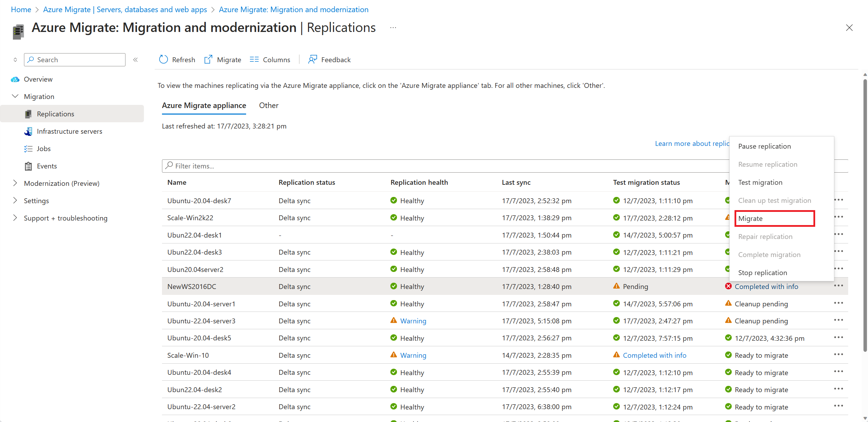The image size is (868, 422).
Task: Select the Azure Migrate appliance tab
Action: tap(204, 105)
